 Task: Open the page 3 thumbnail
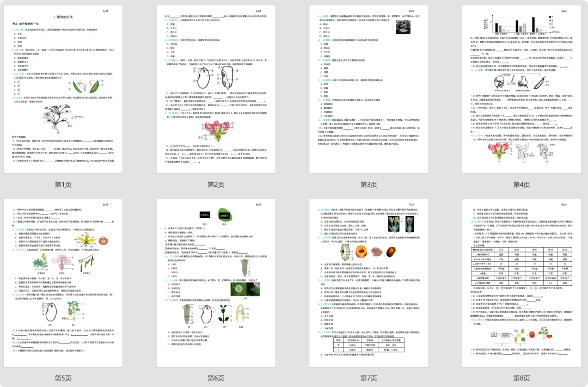click(369, 89)
